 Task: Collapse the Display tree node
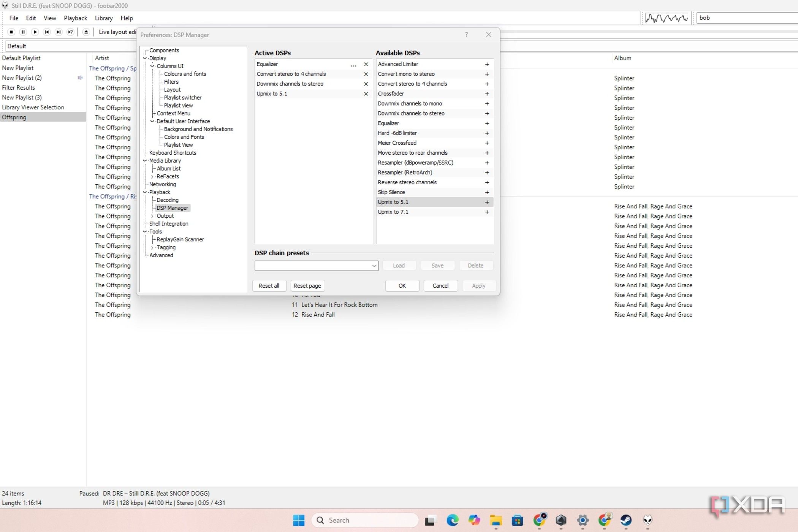tap(145, 58)
